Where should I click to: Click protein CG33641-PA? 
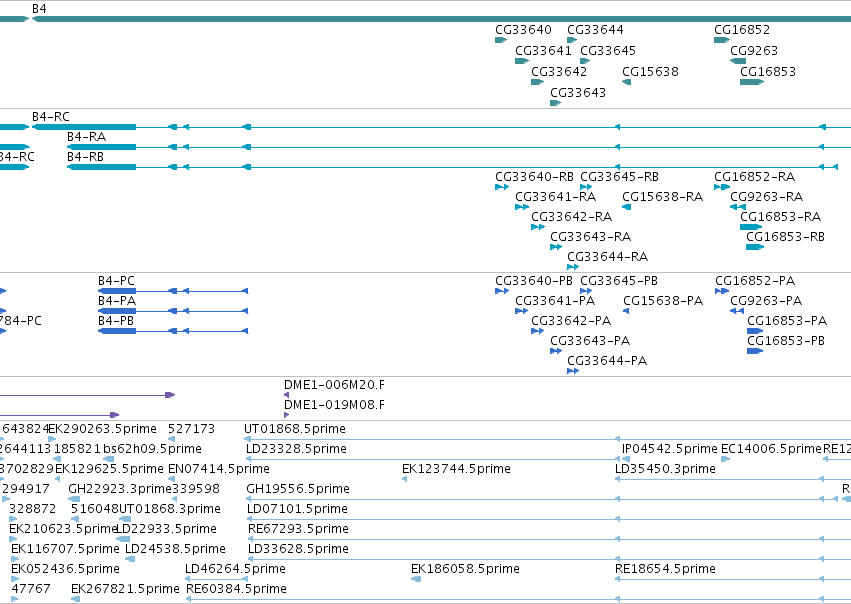pos(555,301)
